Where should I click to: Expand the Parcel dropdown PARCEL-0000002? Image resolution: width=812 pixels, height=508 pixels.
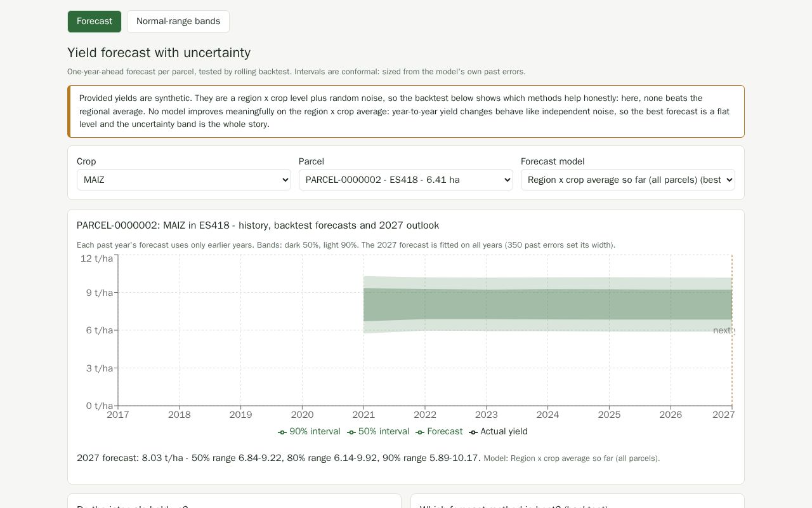click(x=406, y=180)
